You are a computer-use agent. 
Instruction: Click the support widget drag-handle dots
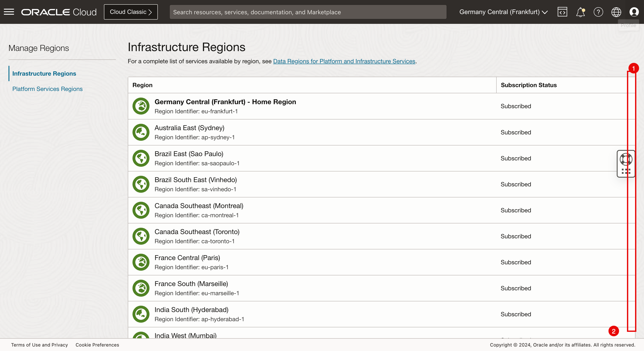click(x=625, y=171)
